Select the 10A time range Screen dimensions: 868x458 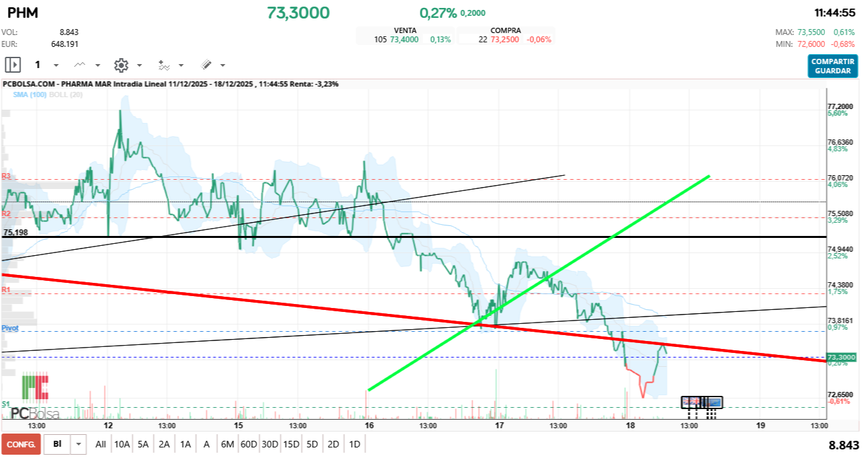(122, 444)
